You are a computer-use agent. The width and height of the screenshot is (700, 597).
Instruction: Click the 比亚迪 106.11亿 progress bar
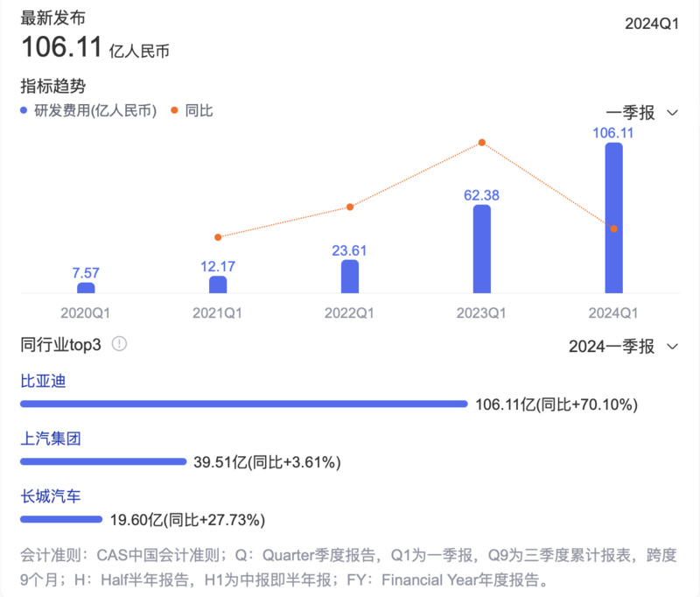point(244,404)
